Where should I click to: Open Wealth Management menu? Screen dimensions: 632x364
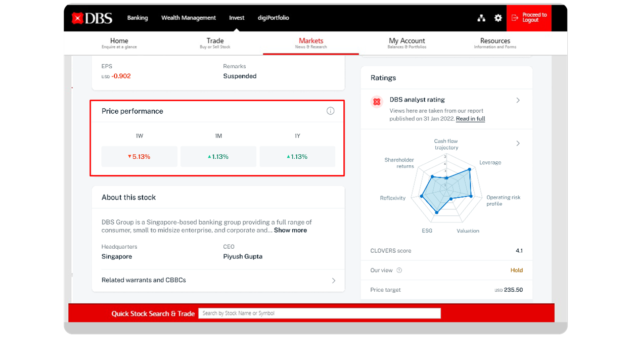pos(189,18)
